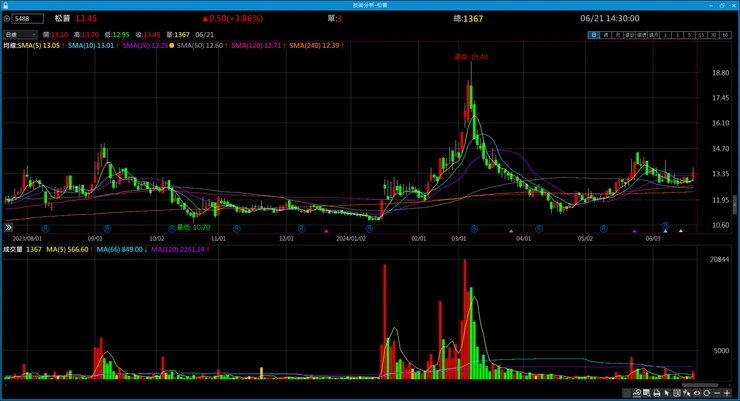Click the first dim icon in bottom toolbar
740x401 pixels.
pos(626,393)
